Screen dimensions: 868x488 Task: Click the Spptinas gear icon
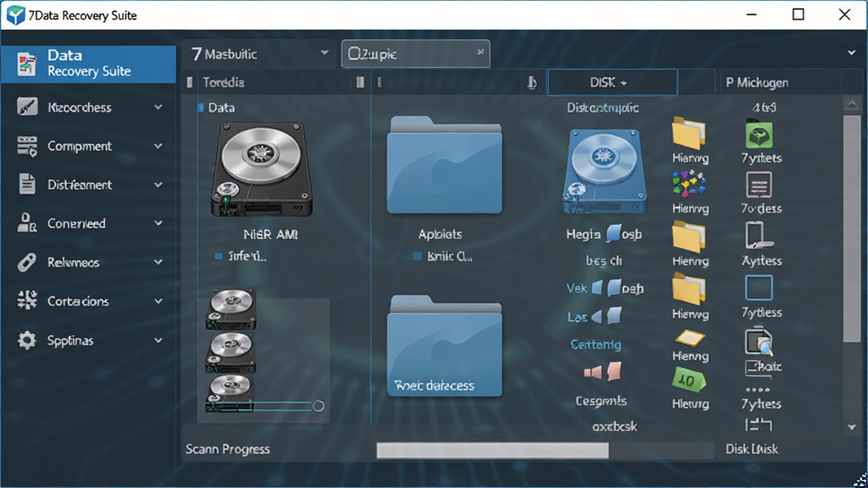point(26,340)
